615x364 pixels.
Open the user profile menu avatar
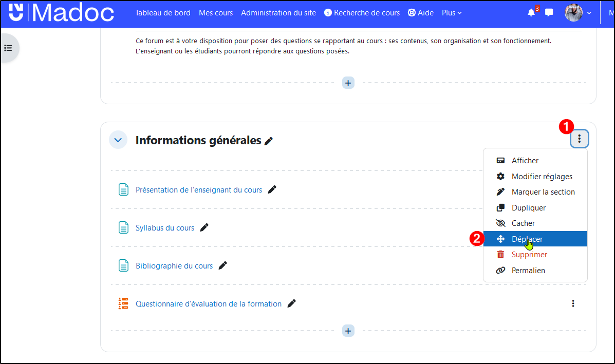pos(573,13)
